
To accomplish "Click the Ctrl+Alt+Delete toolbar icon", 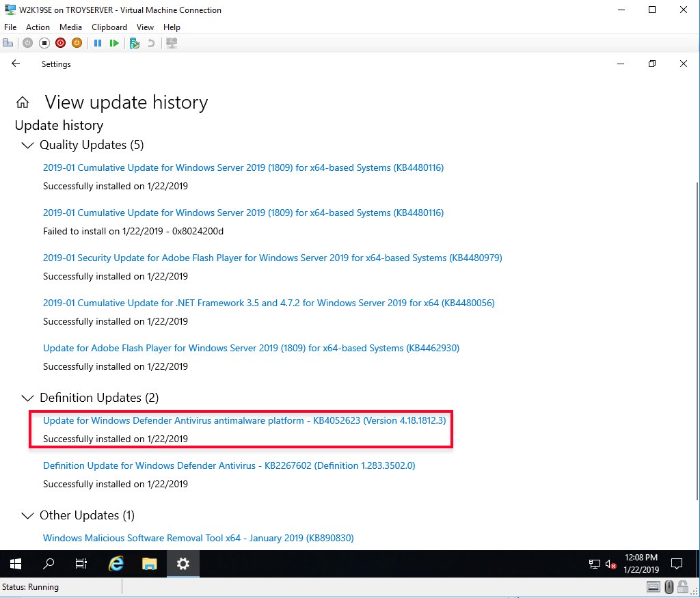I will point(8,43).
